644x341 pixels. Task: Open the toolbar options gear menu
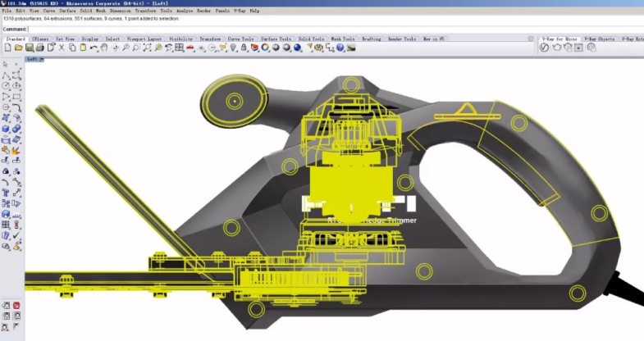(532, 39)
